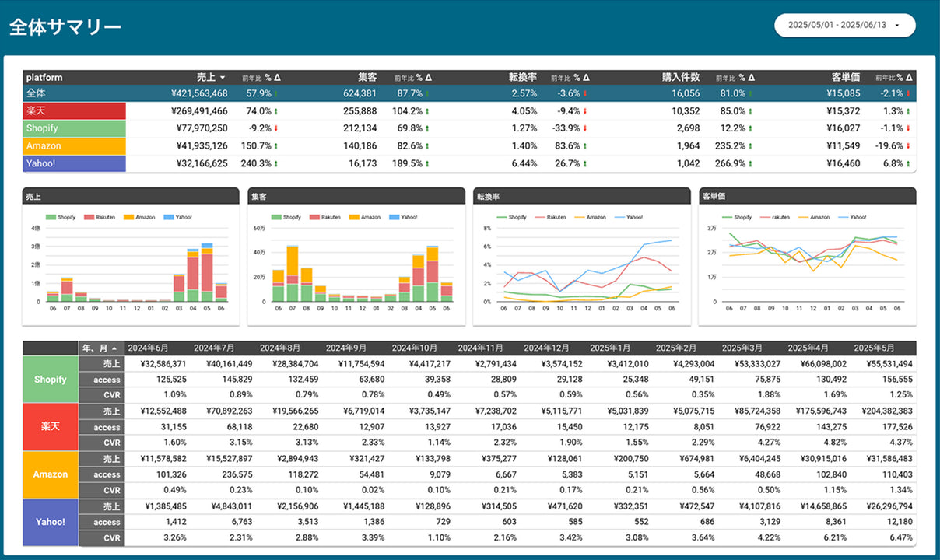This screenshot has height=560, width=940.
Task: Select the 楽天 row in the platform summary table
Action: coord(75,111)
